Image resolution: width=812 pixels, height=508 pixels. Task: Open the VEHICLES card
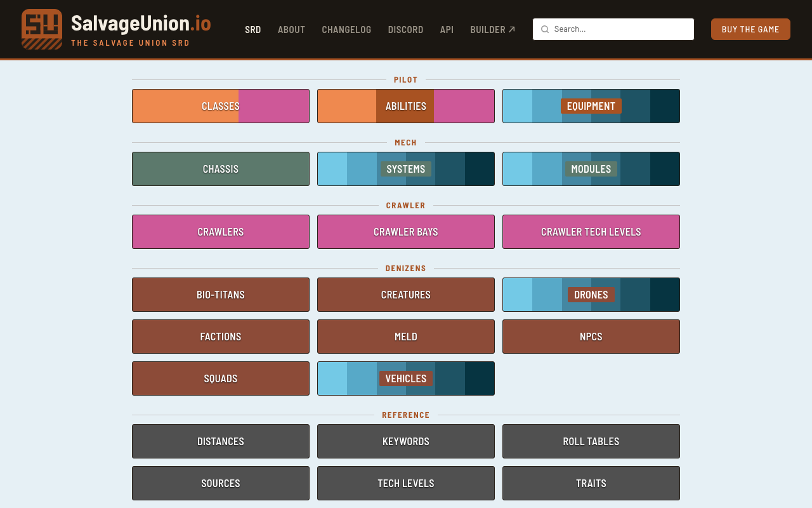pyautogui.click(x=406, y=378)
